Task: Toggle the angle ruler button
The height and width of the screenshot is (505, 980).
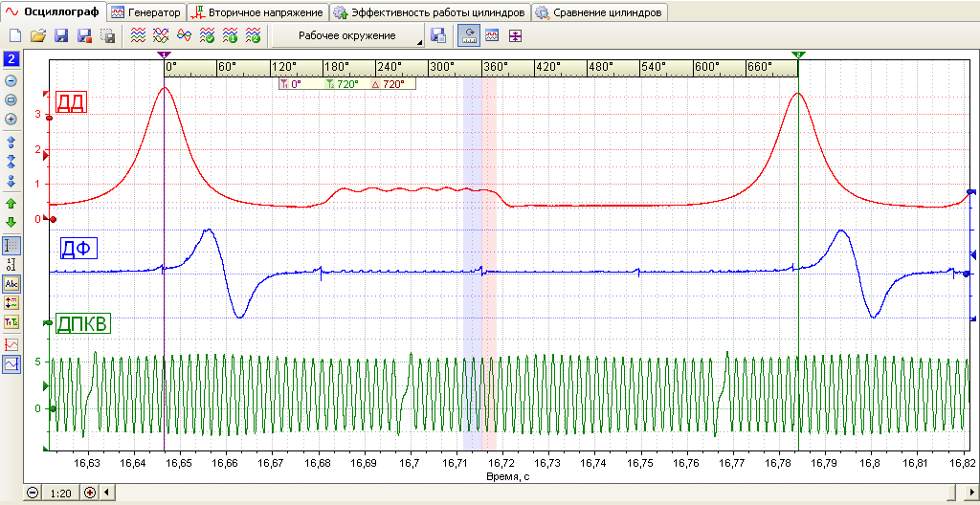Action: [x=469, y=35]
